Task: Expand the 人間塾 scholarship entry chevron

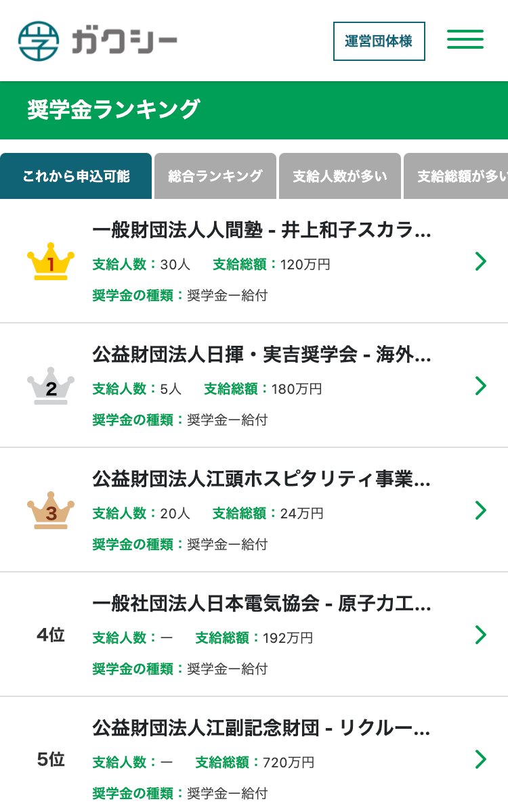Action: click(x=481, y=261)
